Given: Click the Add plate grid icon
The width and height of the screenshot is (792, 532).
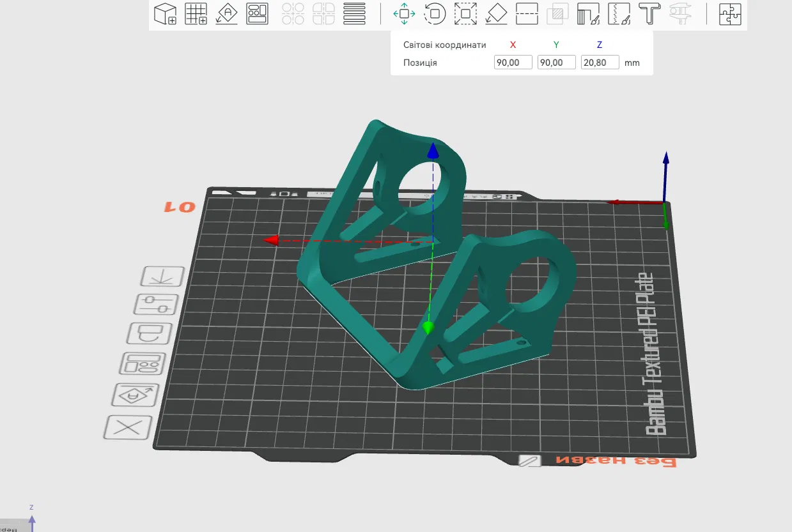Looking at the screenshot, I should click(196, 13).
